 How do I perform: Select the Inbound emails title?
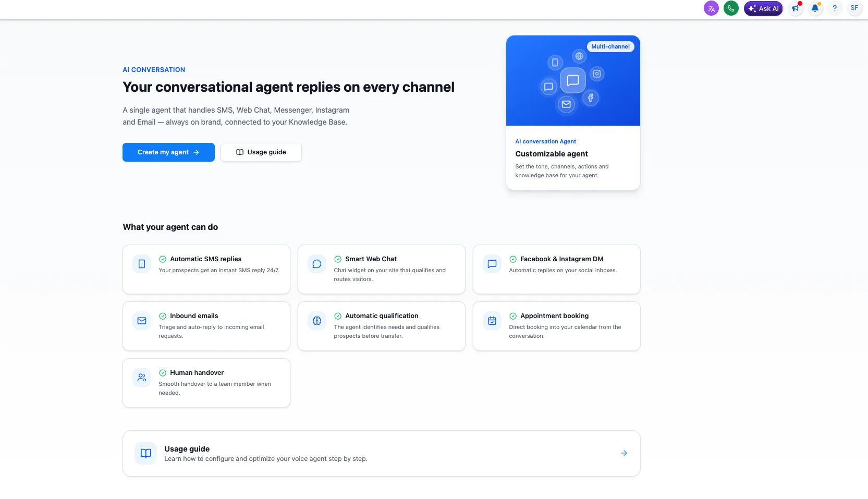coord(194,316)
